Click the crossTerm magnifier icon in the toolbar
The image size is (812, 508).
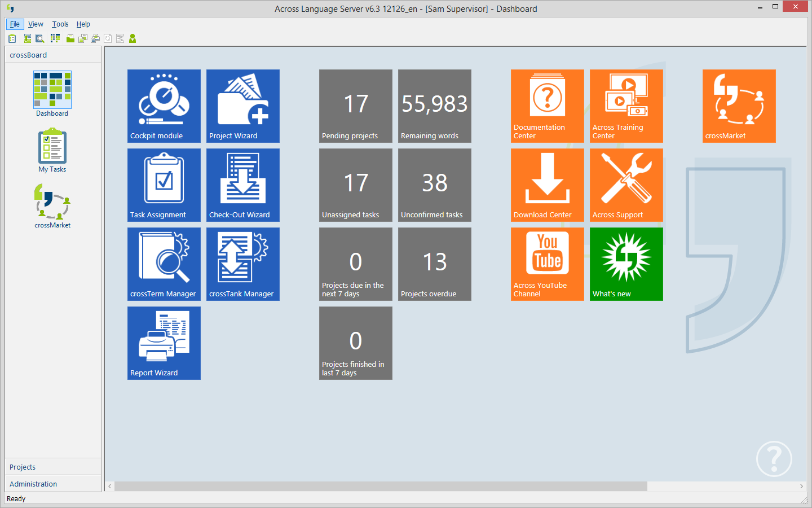tap(40, 38)
